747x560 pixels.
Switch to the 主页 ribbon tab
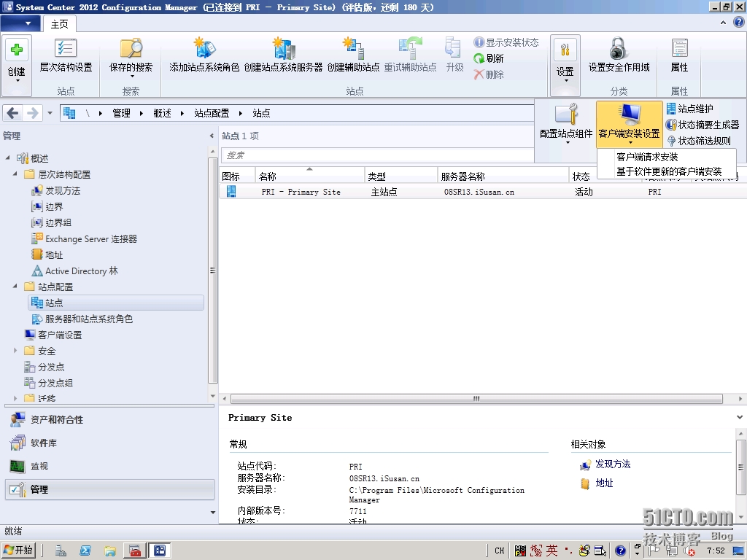pyautogui.click(x=60, y=24)
